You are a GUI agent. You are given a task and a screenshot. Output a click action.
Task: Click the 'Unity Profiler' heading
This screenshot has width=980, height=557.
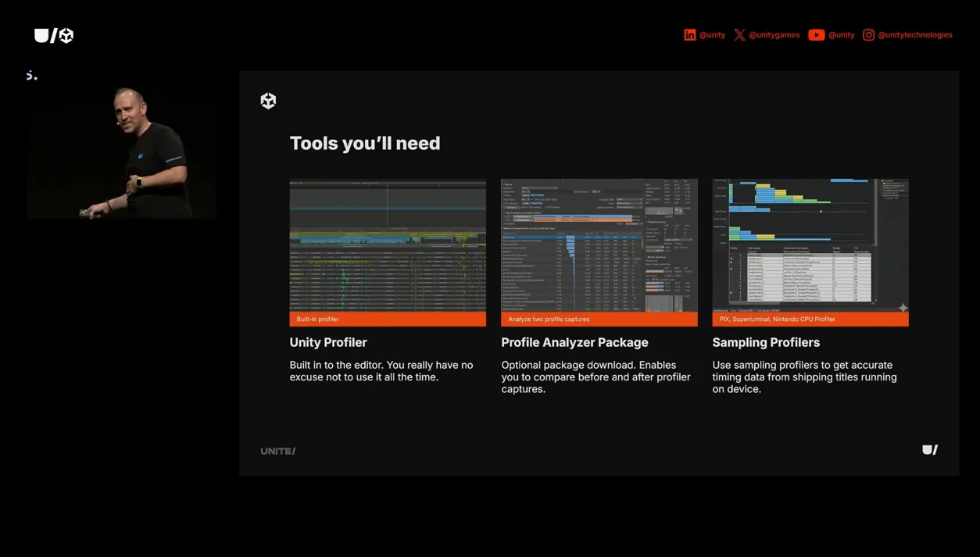(x=328, y=342)
